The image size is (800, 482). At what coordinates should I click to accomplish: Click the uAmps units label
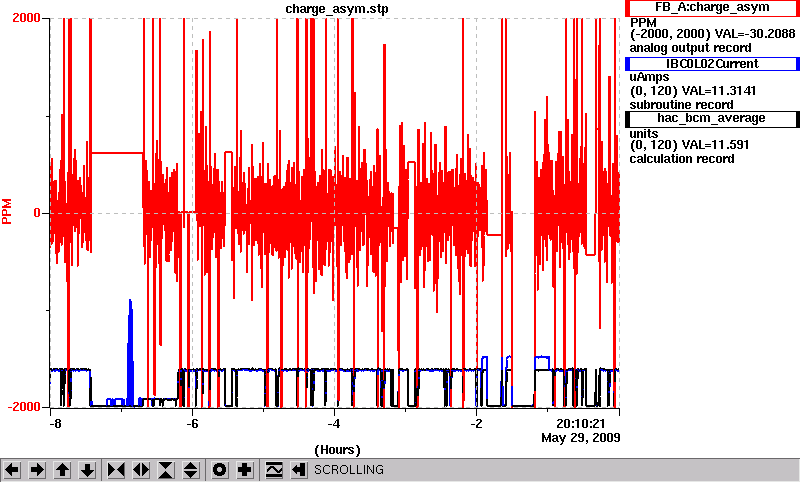pos(649,78)
